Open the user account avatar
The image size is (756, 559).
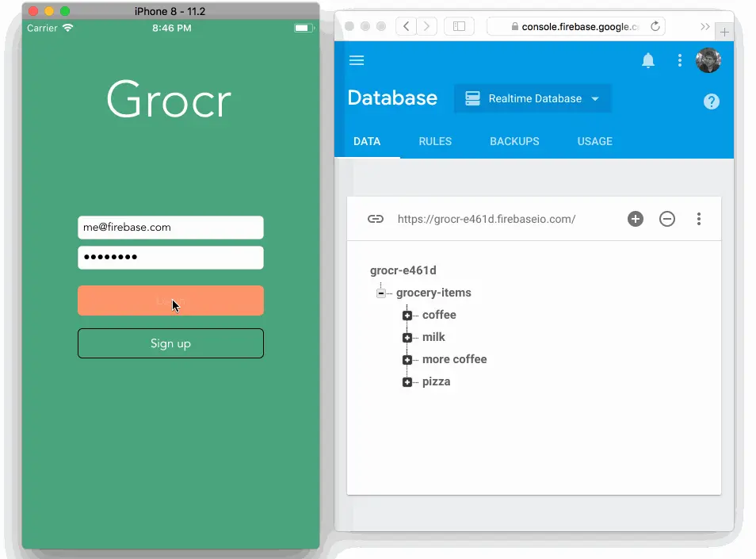(x=708, y=60)
